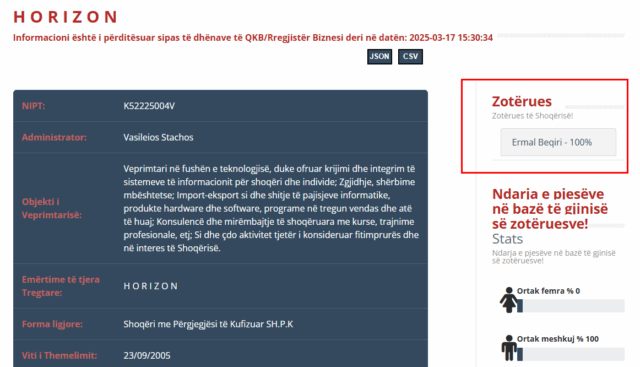Click the Ortak meshkuj % 100 label
Screen dimensions: 640x367
[x=558, y=339]
